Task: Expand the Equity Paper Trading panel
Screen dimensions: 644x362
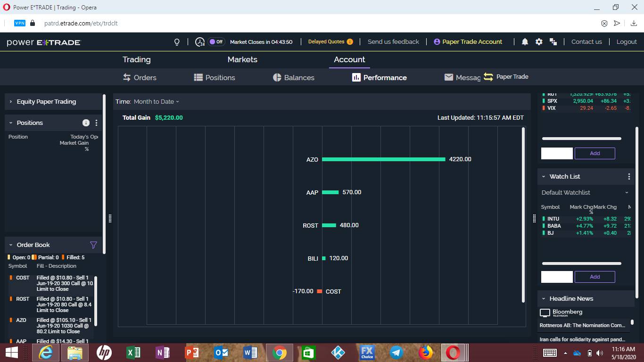Action: pyautogui.click(x=11, y=101)
